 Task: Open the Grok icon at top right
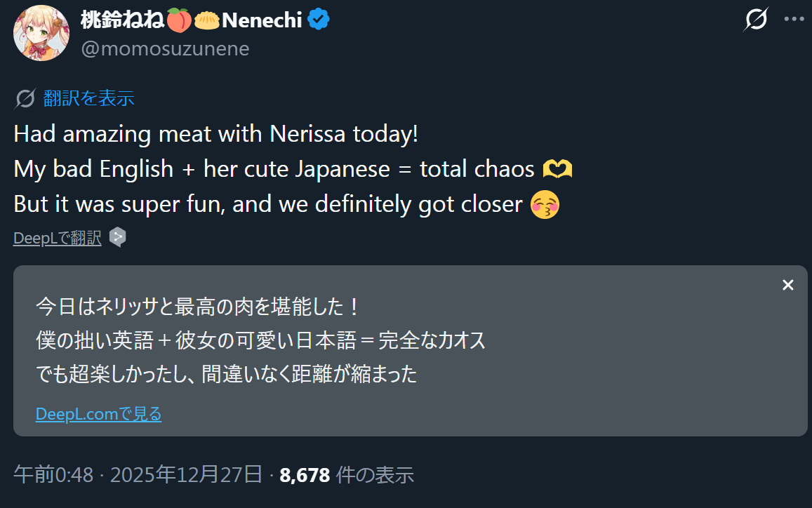(x=755, y=20)
